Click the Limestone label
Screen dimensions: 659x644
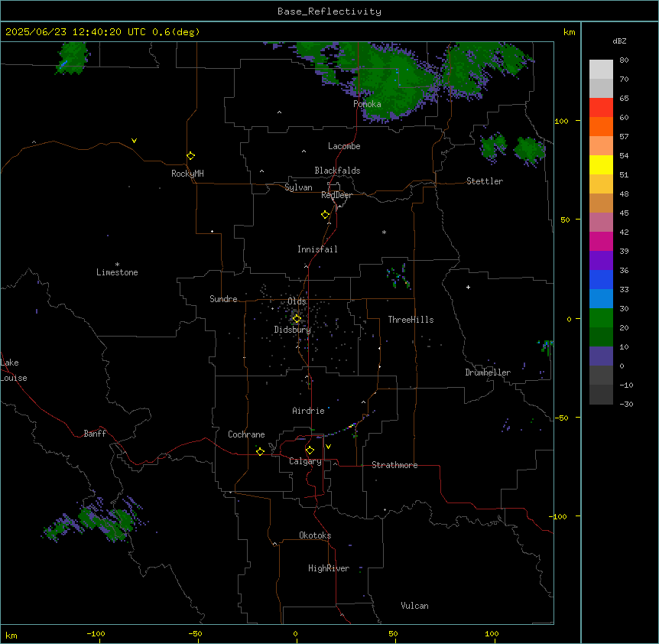tap(117, 272)
